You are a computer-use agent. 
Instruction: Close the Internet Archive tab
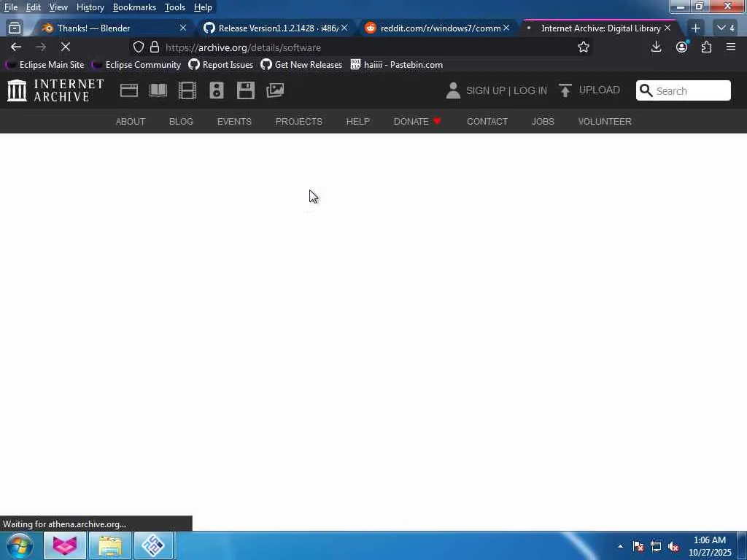point(667,28)
